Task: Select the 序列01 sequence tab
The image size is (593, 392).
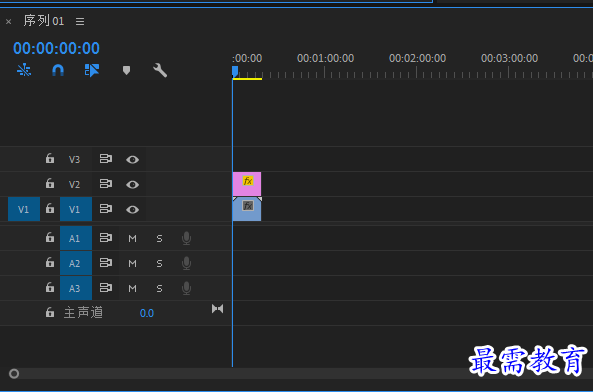Action: pyautogui.click(x=43, y=21)
